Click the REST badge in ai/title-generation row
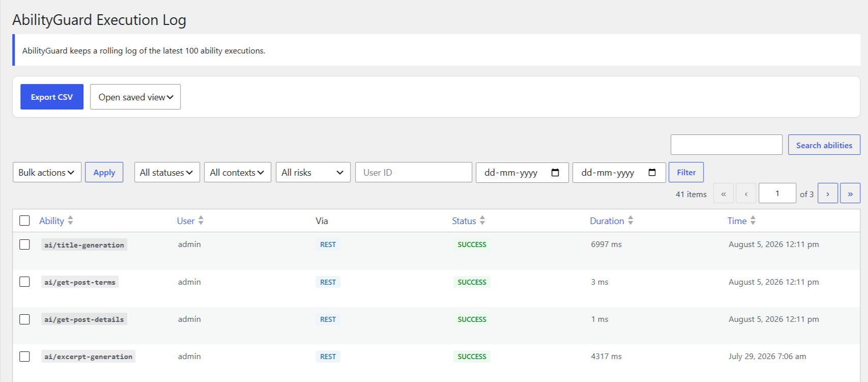The height and width of the screenshot is (382, 868). coord(328,244)
